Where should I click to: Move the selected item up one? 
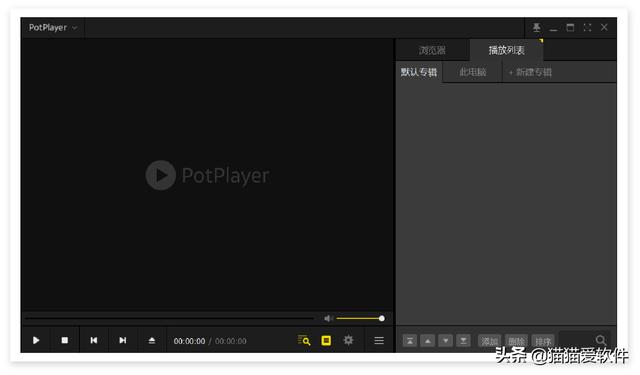tap(428, 340)
